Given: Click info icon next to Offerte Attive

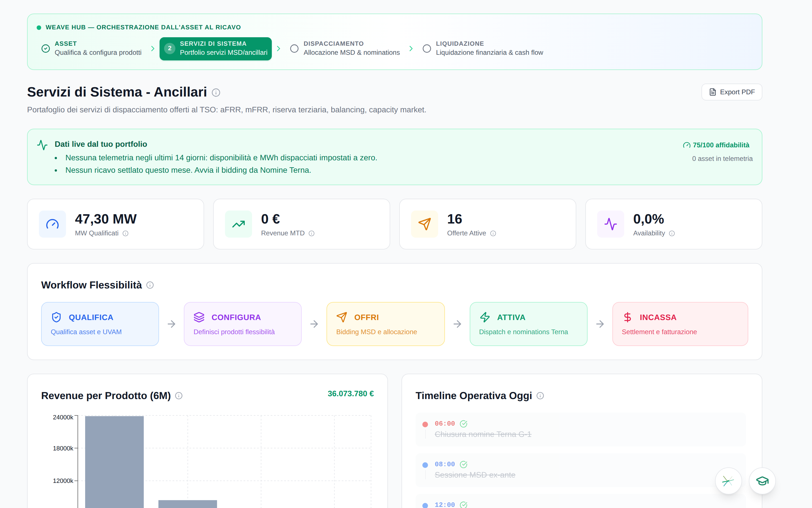Looking at the screenshot, I should (493, 233).
